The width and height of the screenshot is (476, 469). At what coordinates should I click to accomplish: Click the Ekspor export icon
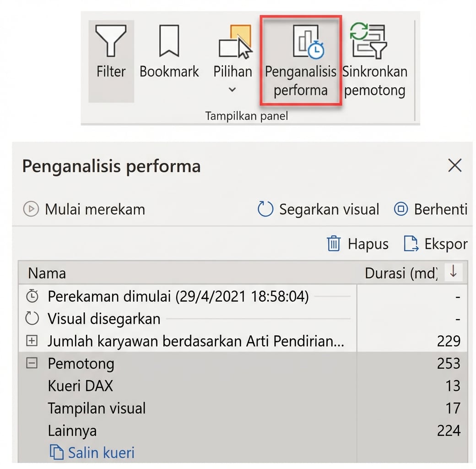411,244
